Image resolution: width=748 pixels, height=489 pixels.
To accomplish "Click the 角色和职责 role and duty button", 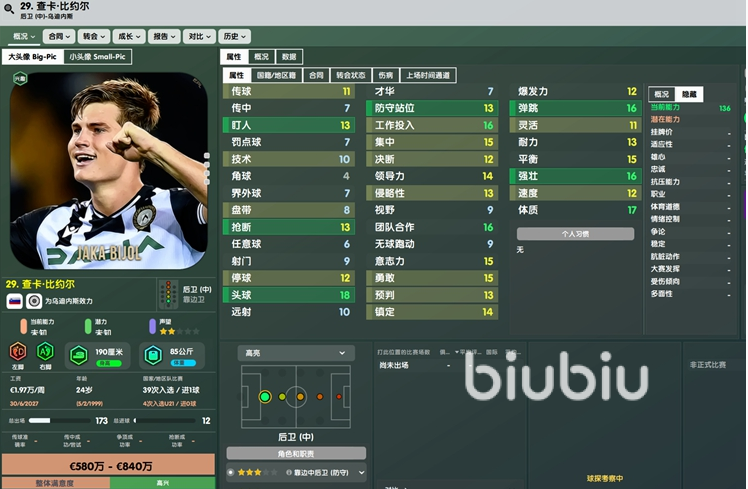I will coord(296,453).
